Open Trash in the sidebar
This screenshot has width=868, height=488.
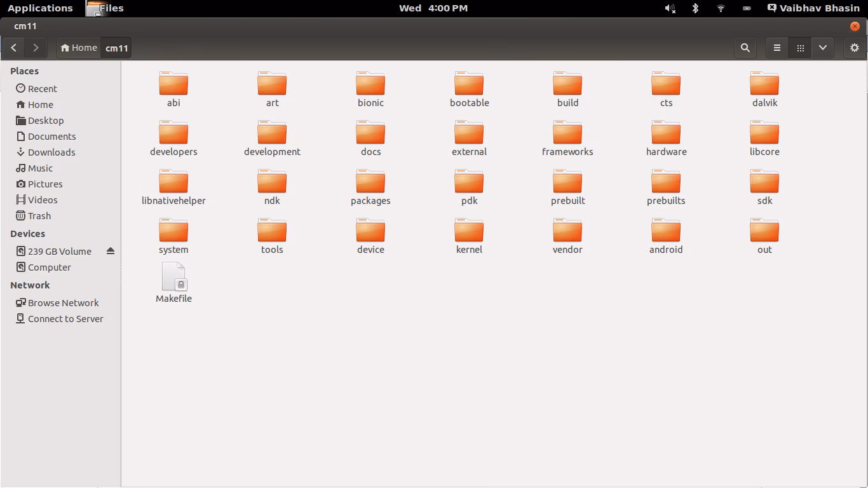(39, 216)
